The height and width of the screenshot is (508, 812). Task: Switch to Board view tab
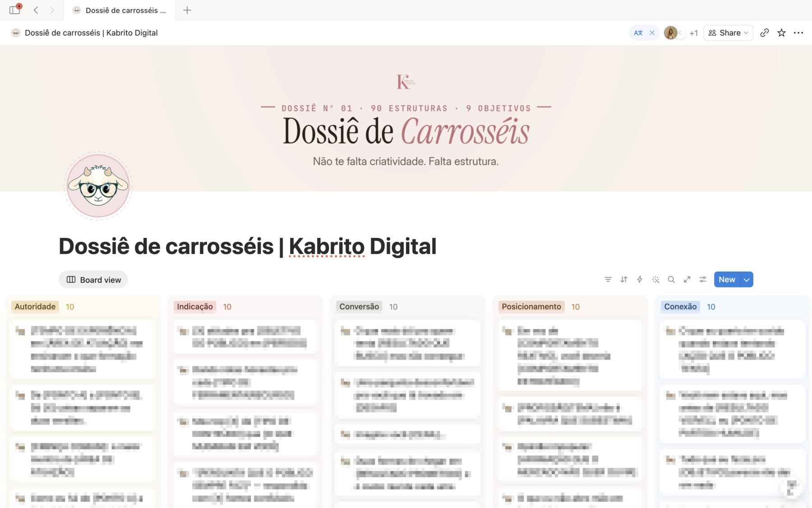click(x=93, y=280)
